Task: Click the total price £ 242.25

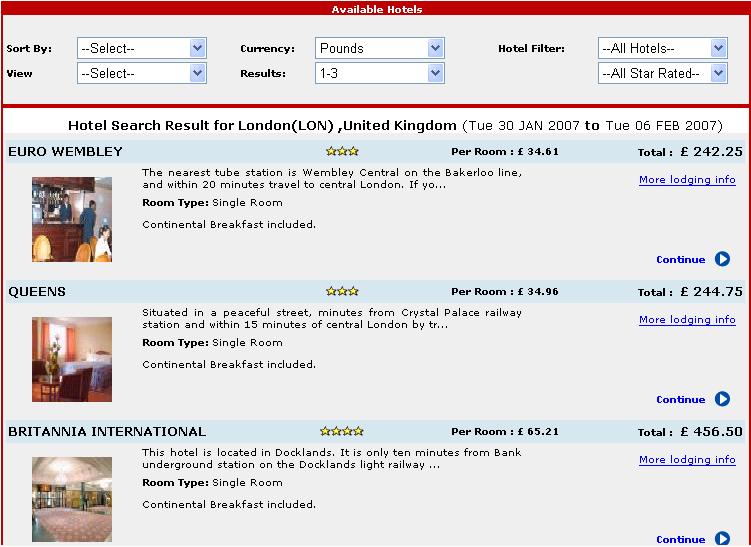Action: tap(711, 152)
